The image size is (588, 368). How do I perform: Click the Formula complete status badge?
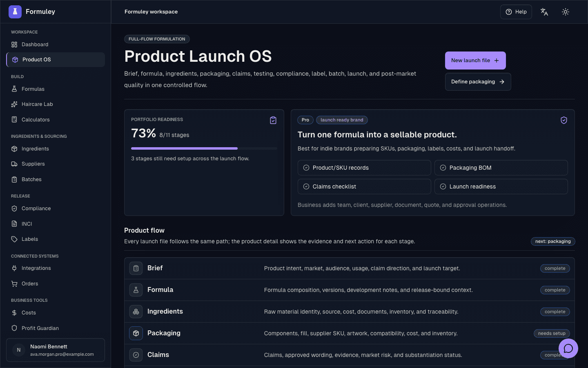(x=555, y=290)
